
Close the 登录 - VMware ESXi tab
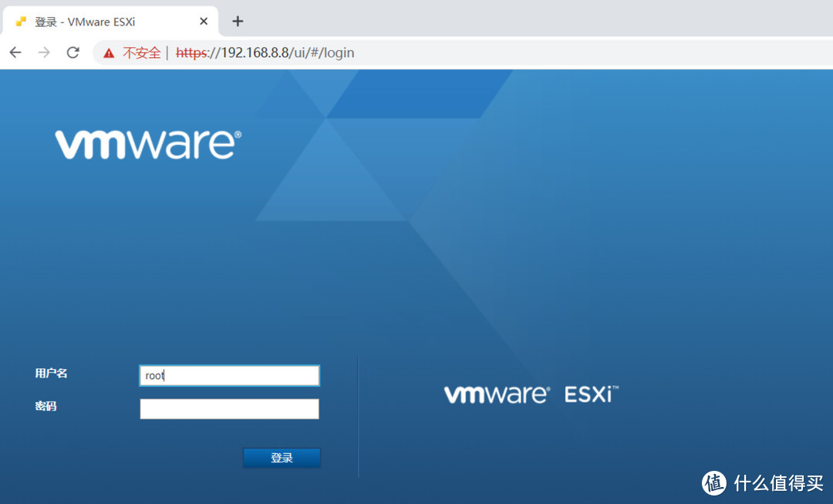204,22
